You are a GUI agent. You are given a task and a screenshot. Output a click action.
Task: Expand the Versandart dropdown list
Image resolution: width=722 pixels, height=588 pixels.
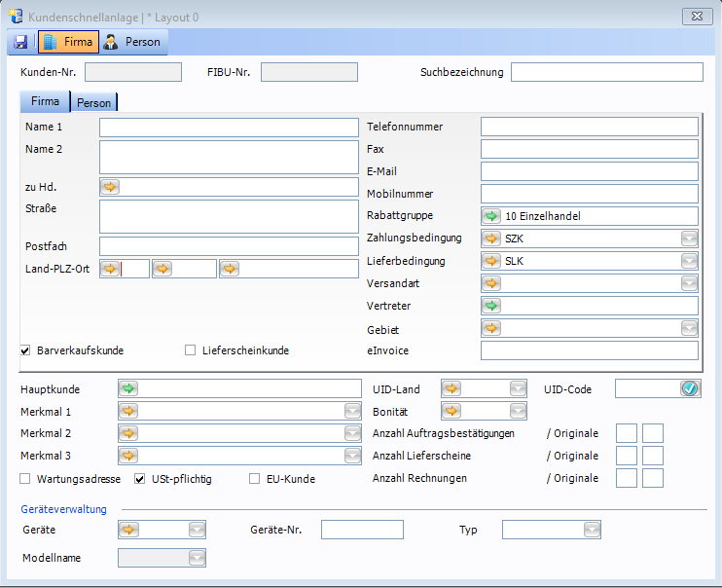tap(689, 283)
